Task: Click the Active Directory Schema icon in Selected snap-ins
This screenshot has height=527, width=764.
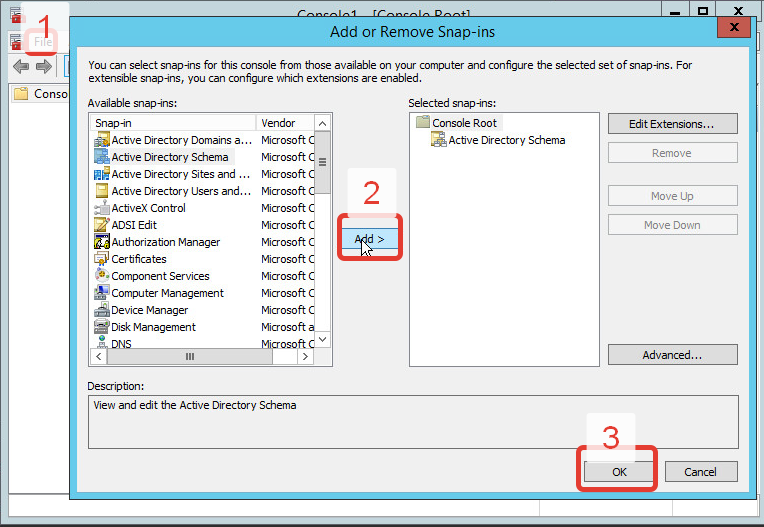Action: (x=439, y=140)
